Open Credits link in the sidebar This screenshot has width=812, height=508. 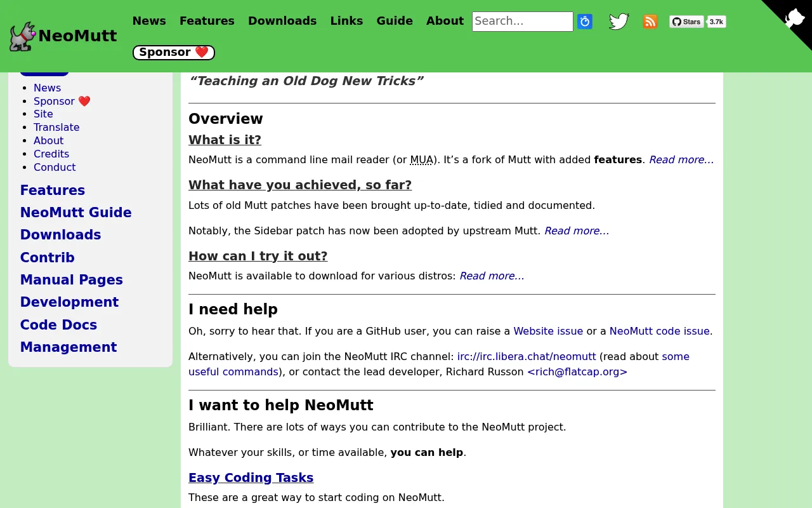tap(51, 154)
